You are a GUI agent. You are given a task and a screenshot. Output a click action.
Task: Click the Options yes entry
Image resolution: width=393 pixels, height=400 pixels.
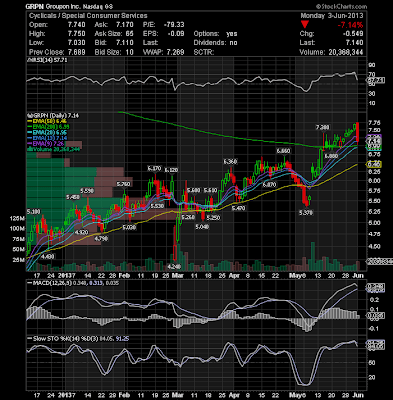coord(215,34)
